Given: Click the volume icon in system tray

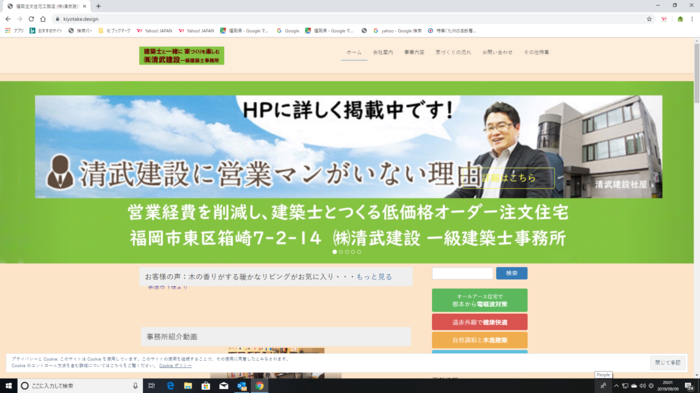Looking at the screenshot, I should coord(642,386).
